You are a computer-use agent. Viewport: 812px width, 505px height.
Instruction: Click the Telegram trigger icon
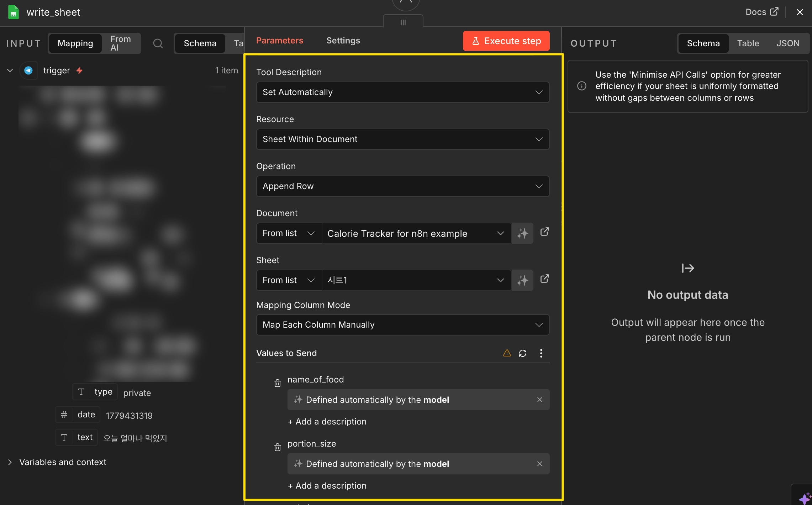28,71
